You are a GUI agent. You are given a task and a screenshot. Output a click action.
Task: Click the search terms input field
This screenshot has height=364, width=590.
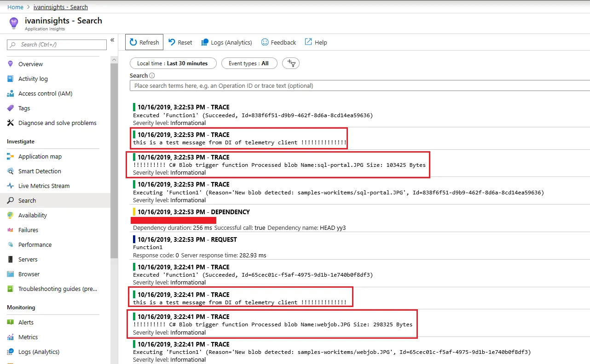point(360,85)
